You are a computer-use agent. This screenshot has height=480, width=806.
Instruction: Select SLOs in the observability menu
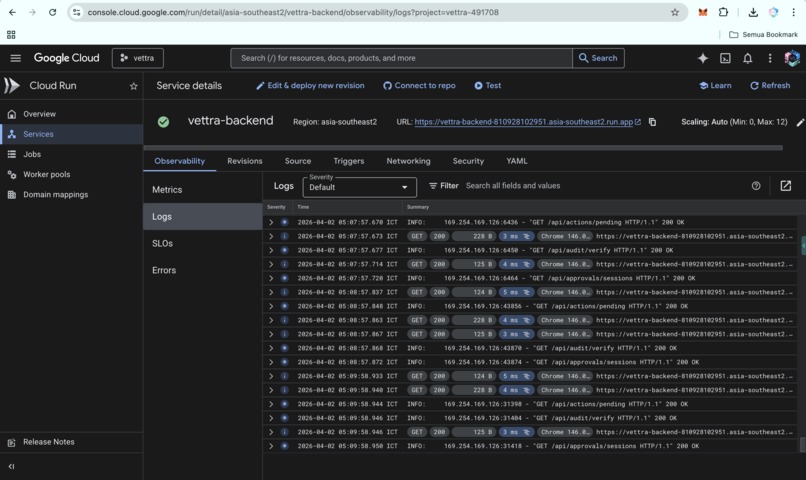203,243
